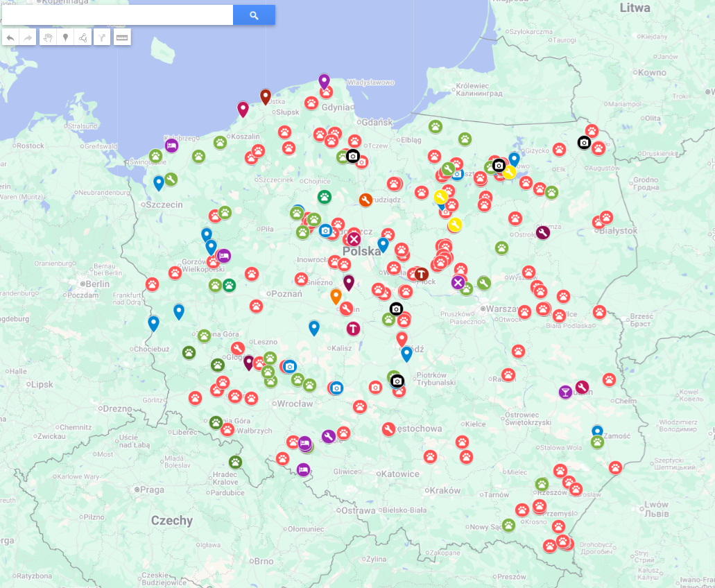Activate the ruler measure distance tool
This screenshot has width=715, height=588.
[122, 37]
